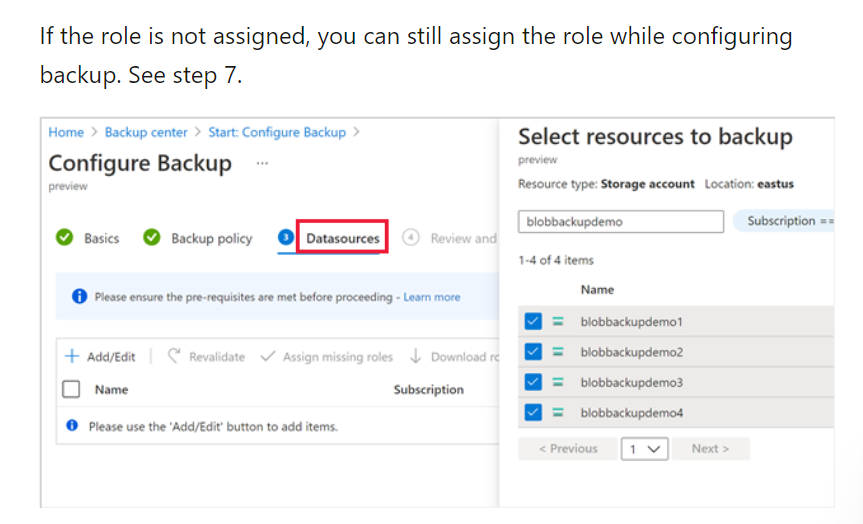Click the blue info icon in the prerequisites banner

coord(80,297)
